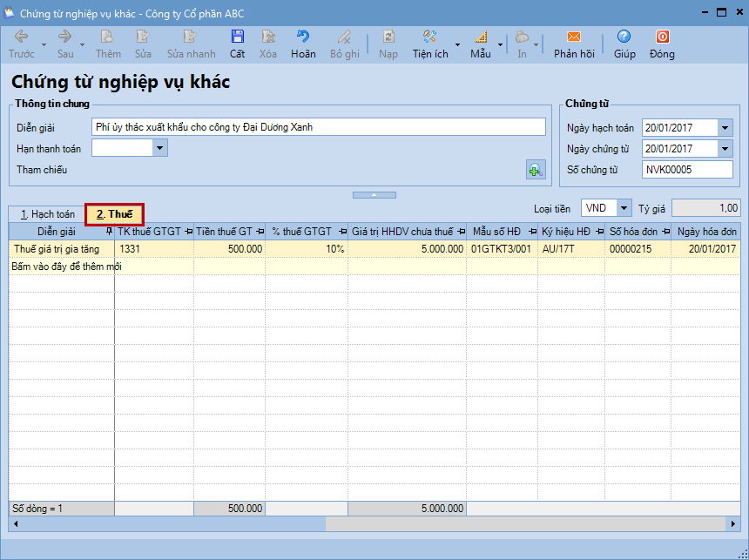The width and height of the screenshot is (749, 560).
Task: Click the Hoãn undo icon
Action: tap(303, 37)
